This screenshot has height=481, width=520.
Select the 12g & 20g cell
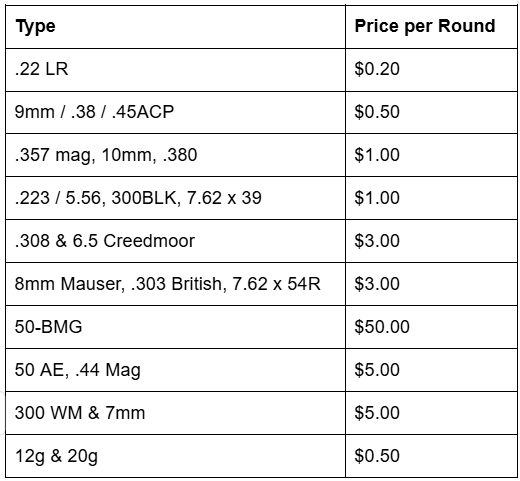[175, 456]
